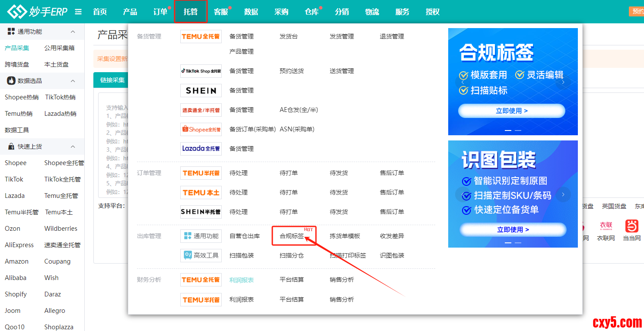
Task: Collapse the 通用功能 sidebar section
Action: click(x=73, y=32)
